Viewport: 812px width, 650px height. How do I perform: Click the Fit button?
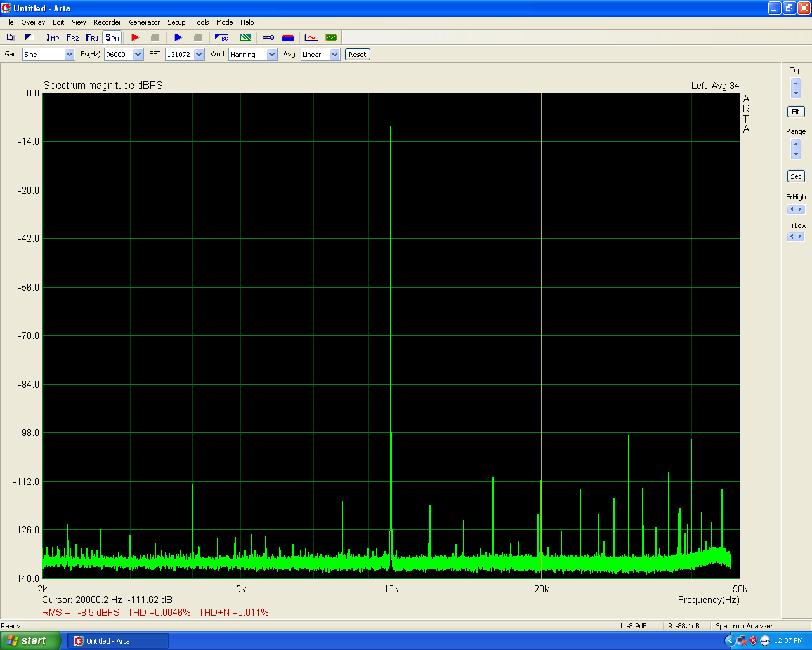tap(796, 112)
